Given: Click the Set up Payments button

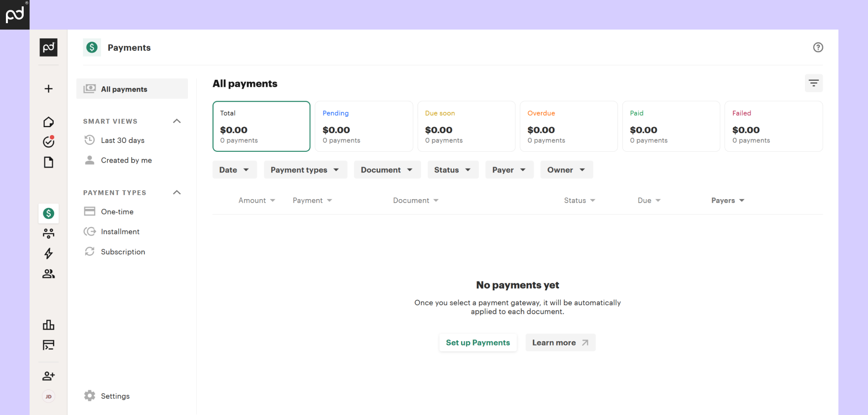Looking at the screenshot, I should [478, 343].
